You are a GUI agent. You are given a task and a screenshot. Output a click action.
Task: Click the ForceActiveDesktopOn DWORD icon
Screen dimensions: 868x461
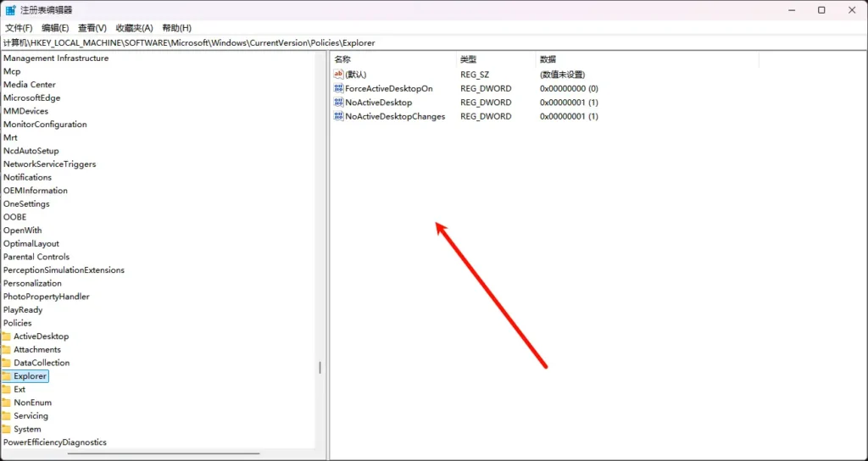339,88
